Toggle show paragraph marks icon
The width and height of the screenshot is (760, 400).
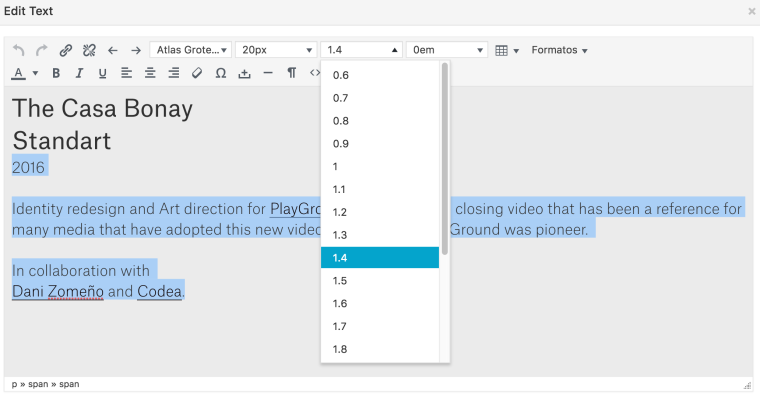coord(291,73)
